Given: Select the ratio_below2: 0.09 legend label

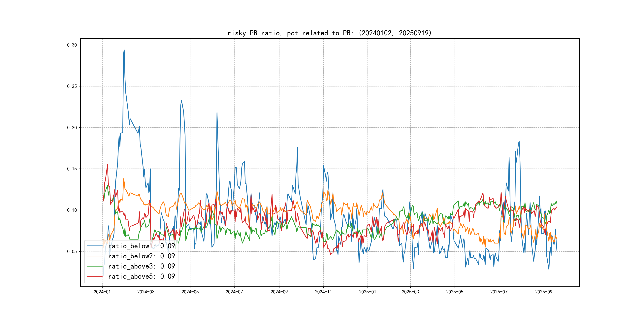Looking at the screenshot, I should point(141,256).
